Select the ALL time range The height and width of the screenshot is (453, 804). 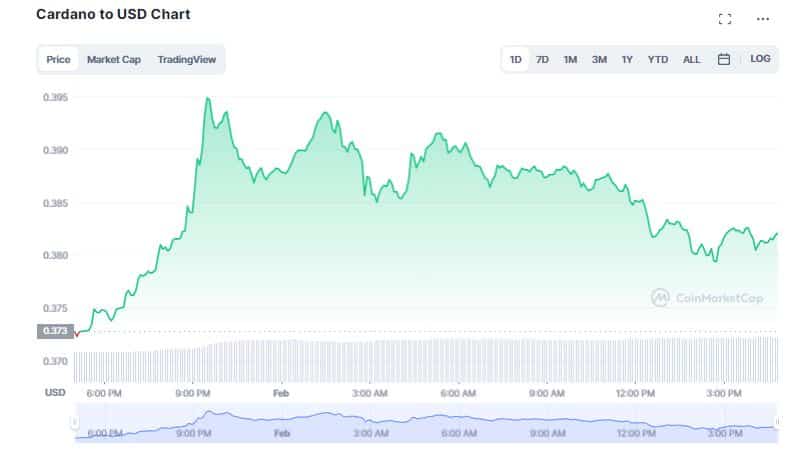691,60
